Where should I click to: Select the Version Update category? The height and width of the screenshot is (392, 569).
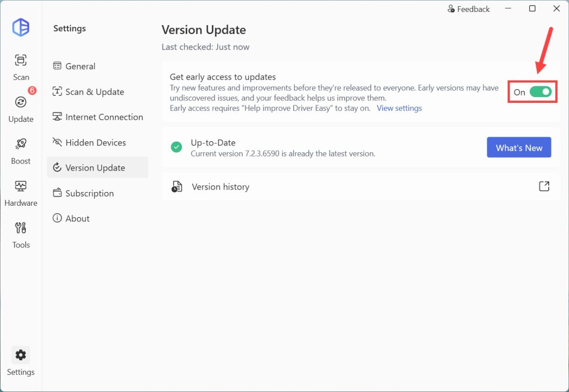(98, 168)
